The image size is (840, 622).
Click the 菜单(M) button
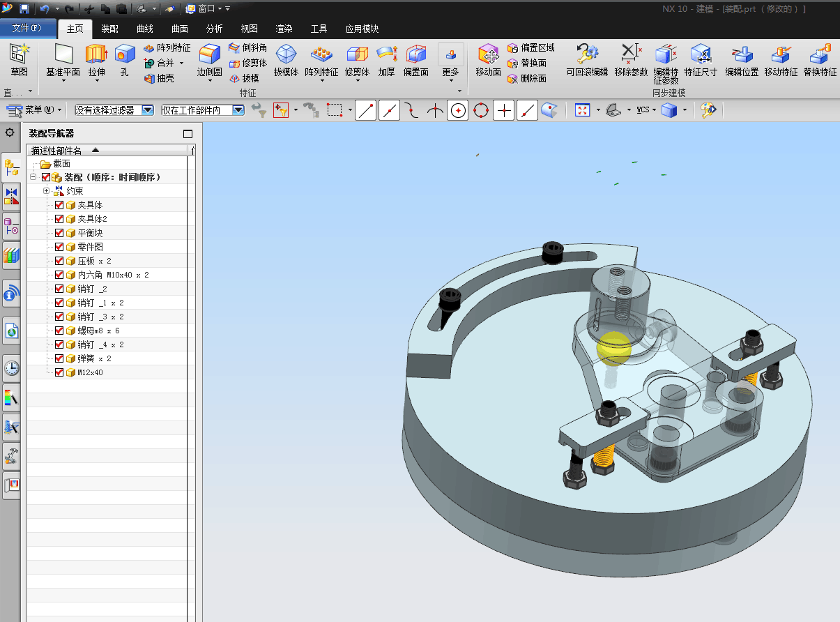[x=34, y=110]
